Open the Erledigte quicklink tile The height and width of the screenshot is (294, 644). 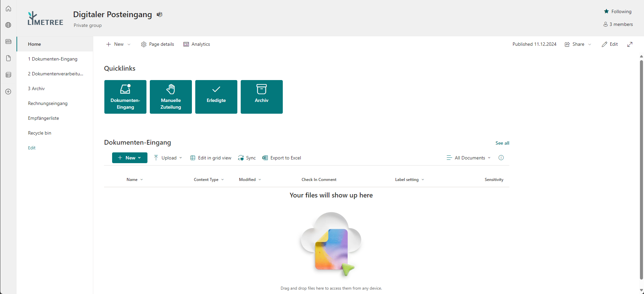point(216,97)
